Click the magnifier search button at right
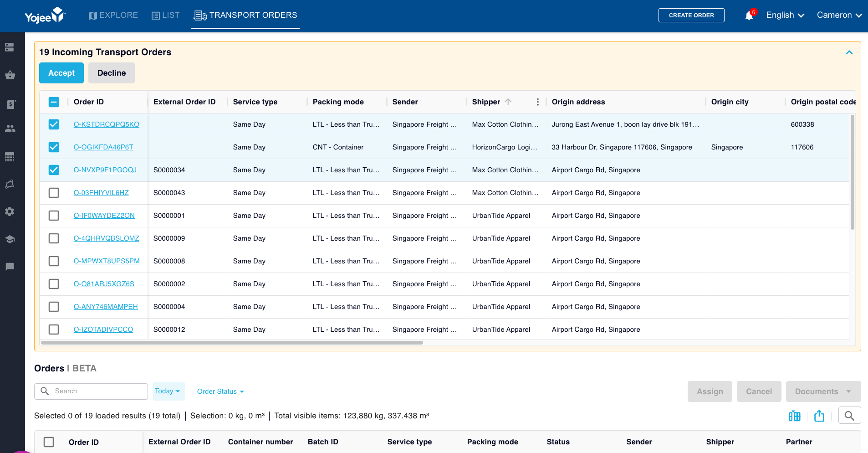This screenshot has width=868, height=453. click(x=849, y=416)
